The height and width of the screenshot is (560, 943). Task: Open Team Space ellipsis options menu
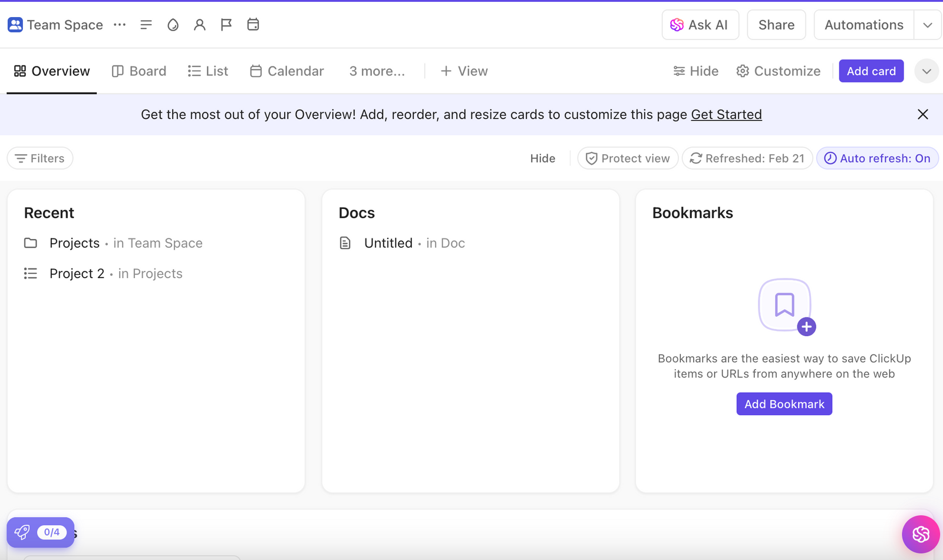click(120, 25)
